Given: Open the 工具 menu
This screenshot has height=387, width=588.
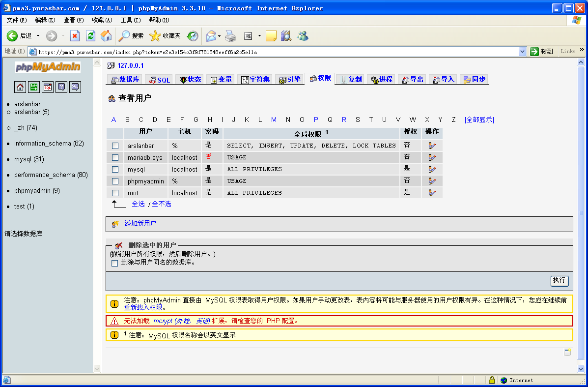Looking at the screenshot, I should pos(131,20).
